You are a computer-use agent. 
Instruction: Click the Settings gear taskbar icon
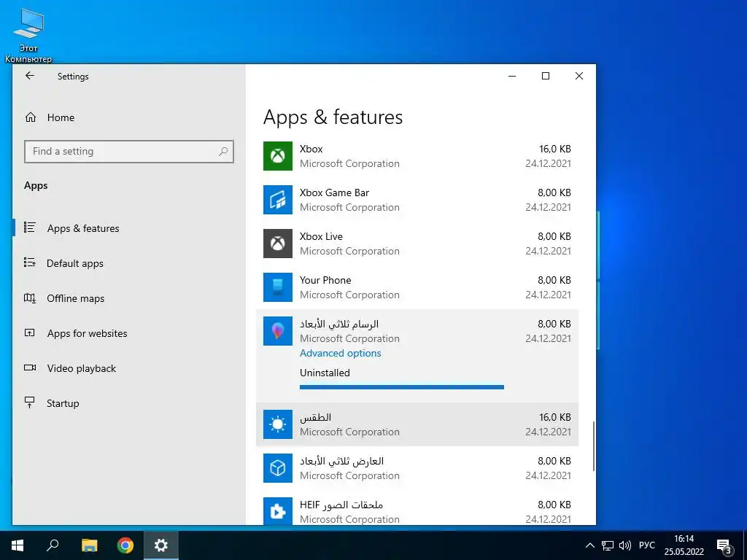(161, 545)
